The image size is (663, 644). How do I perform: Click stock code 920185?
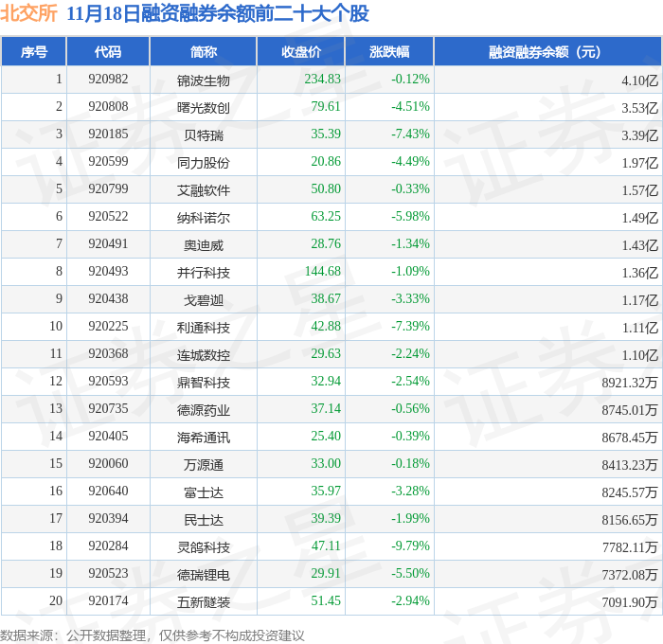pos(108,134)
